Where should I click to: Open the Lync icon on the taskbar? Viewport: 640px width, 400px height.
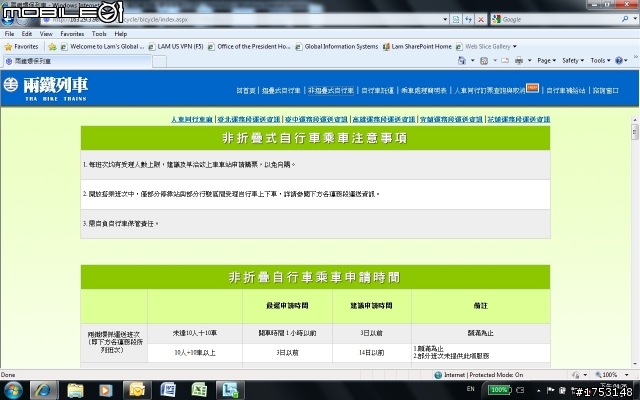pyautogui.click(x=230, y=390)
